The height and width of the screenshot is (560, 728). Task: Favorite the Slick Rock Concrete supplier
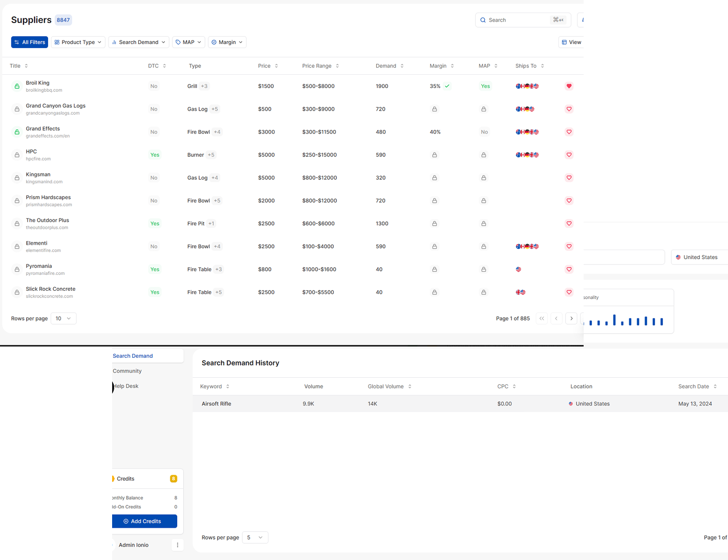(569, 292)
